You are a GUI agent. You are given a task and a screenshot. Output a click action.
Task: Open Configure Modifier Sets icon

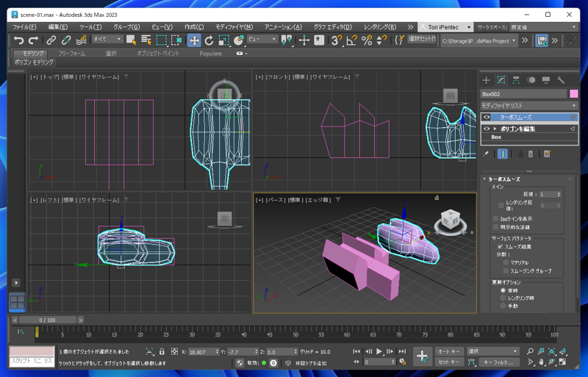tap(547, 154)
